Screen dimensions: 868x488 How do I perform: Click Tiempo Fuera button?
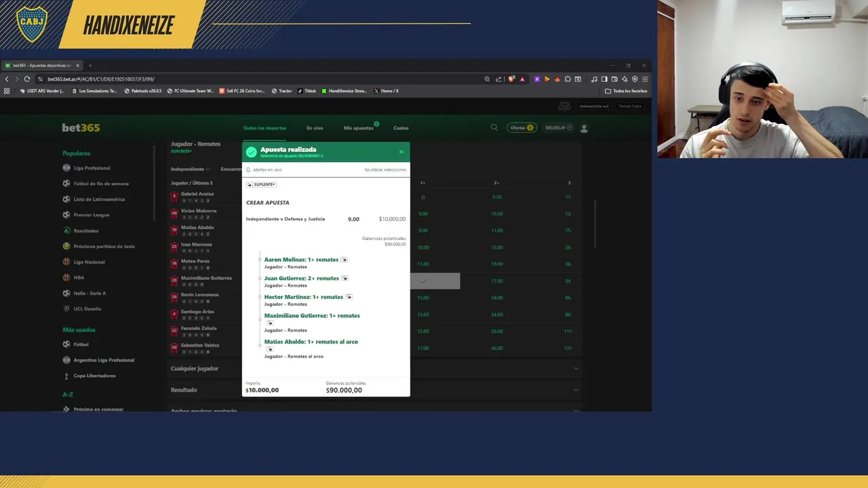[x=629, y=106]
